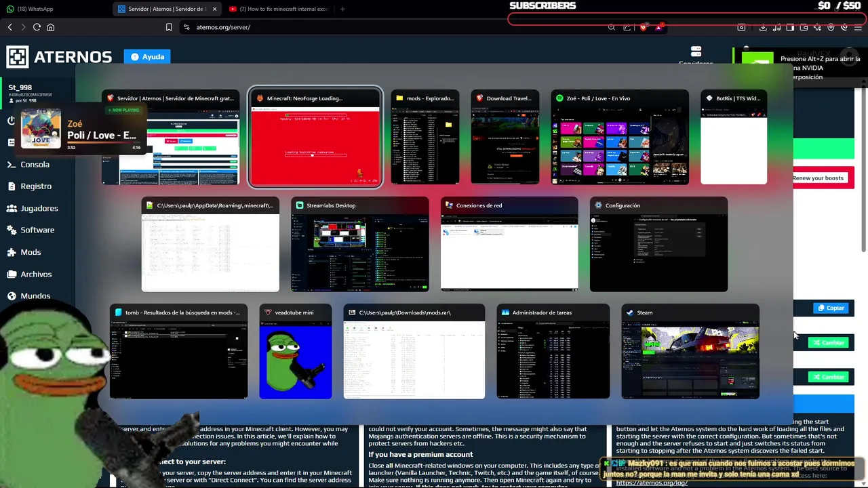This screenshot has height=488, width=868.
Task: Open the Brave Rewards triangle icon
Action: 658,27
